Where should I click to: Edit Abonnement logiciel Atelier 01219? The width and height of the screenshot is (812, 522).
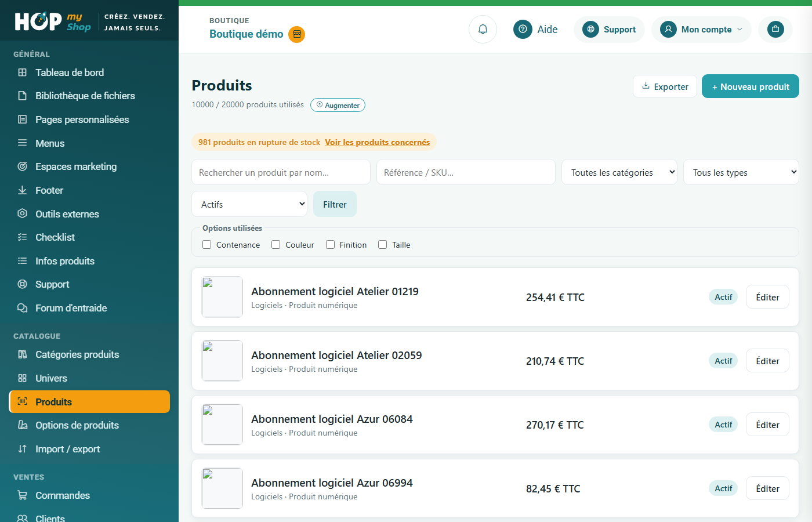(x=767, y=297)
